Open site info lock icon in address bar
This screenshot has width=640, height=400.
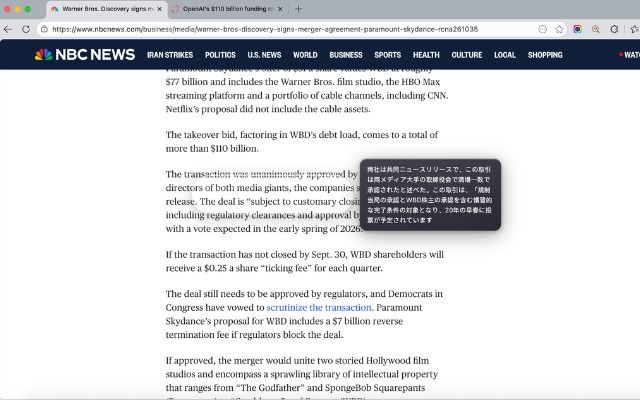pyautogui.click(x=44, y=29)
